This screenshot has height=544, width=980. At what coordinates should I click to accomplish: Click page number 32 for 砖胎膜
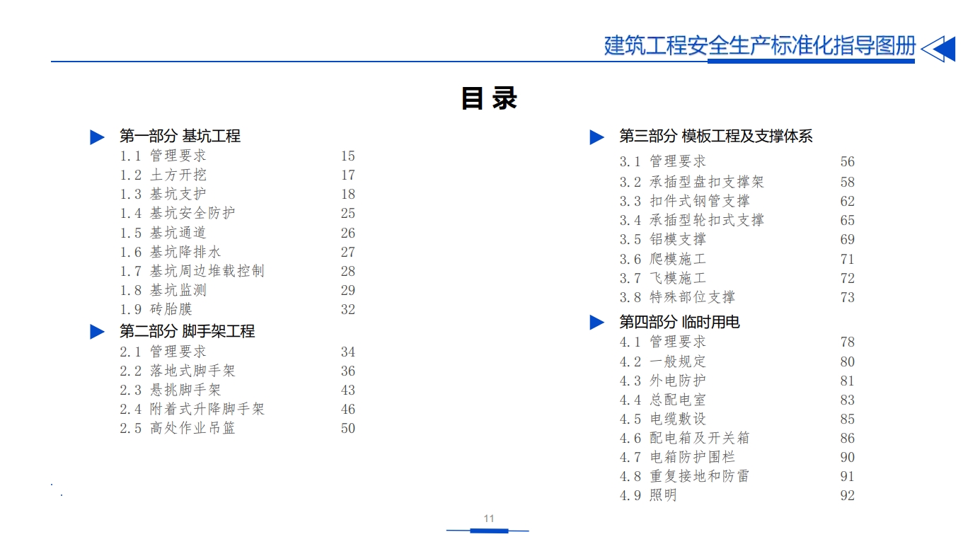[x=347, y=309]
